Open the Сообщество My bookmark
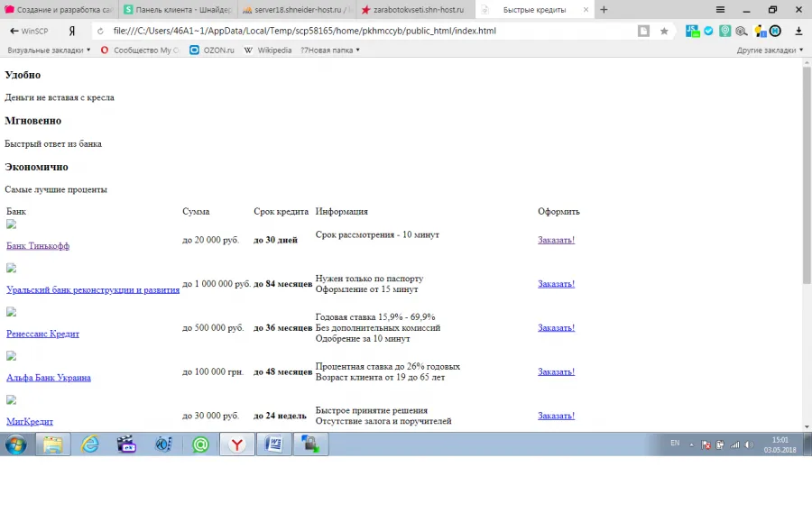Screen dimensions: 812x513 coord(140,50)
